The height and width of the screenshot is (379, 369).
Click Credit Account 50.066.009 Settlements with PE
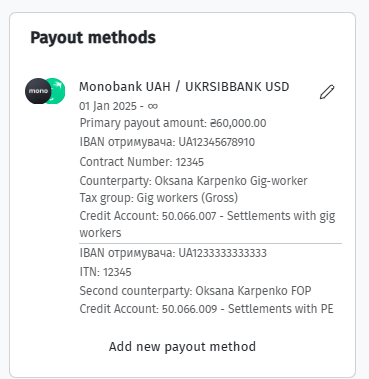[206, 309]
